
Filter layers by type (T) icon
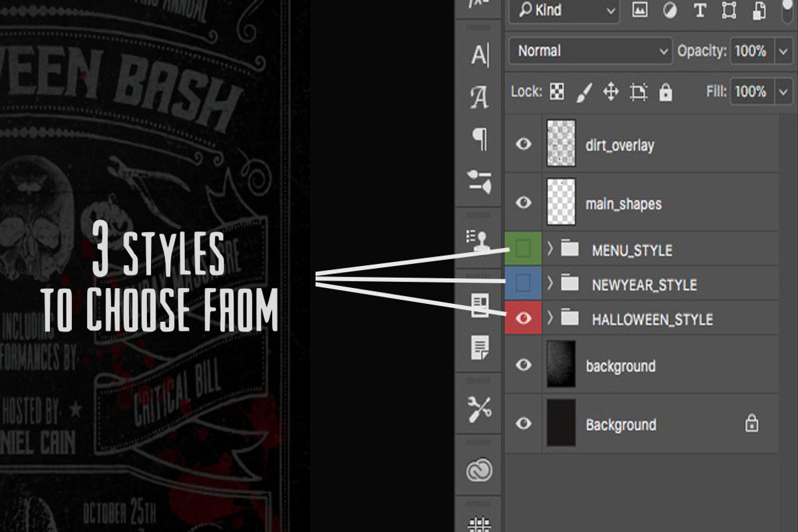click(x=700, y=10)
